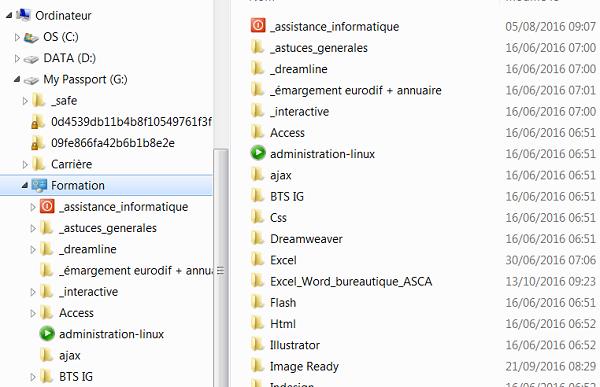The height and width of the screenshot is (387, 600).
Task: Expand _interactive in the tree
Action: [x=33, y=292]
